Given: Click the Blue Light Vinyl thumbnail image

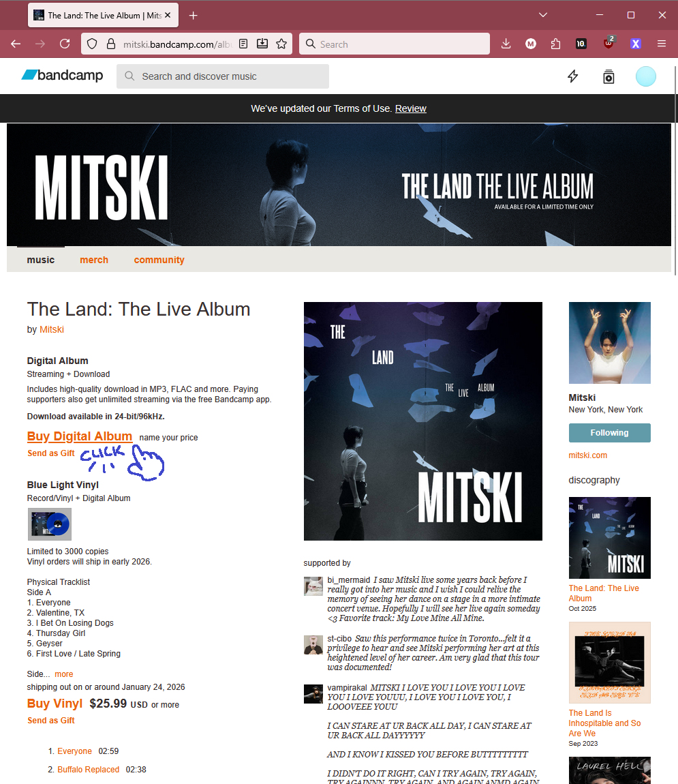Looking at the screenshot, I should point(50,524).
